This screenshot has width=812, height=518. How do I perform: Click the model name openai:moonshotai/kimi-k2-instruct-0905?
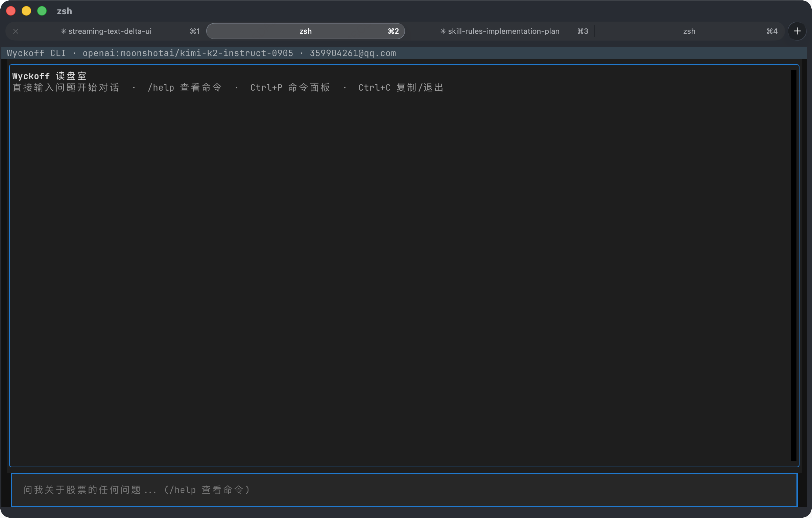pyautogui.click(x=188, y=53)
